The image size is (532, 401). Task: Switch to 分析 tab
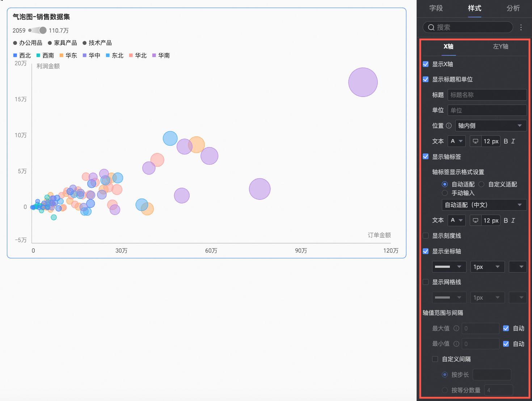(x=513, y=8)
